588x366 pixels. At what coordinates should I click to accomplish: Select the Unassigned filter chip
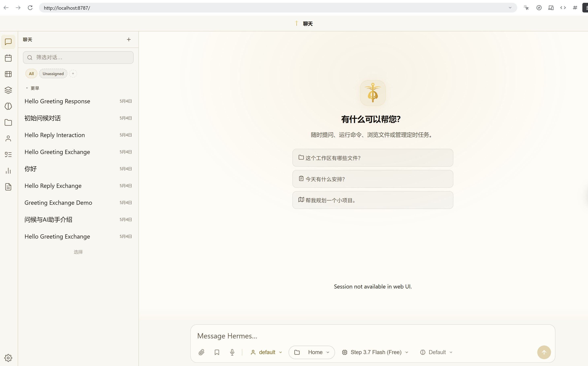53,74
